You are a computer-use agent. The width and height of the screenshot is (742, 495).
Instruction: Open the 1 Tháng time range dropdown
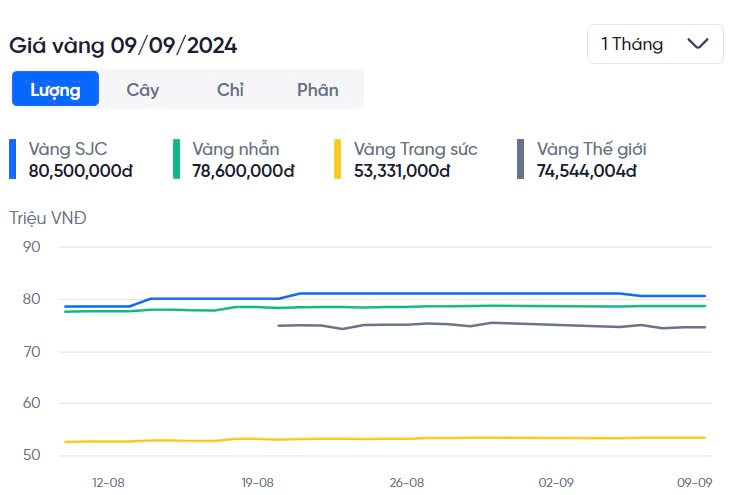654,44
